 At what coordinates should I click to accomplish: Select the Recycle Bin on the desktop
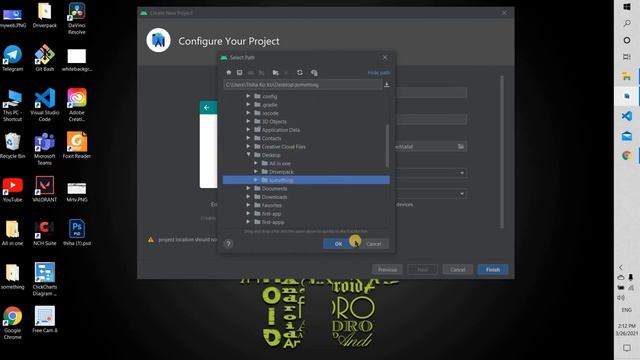tap(13, 145)
